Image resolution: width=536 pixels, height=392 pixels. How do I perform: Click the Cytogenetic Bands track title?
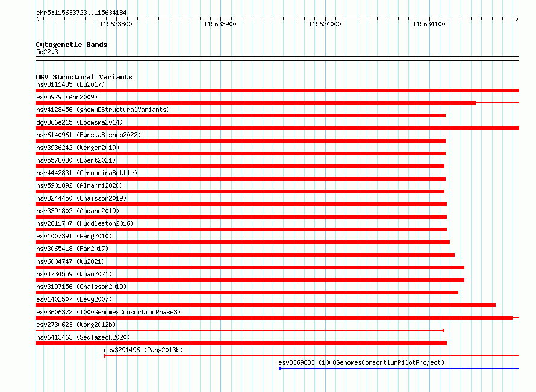pyautogui.click(x=72, y=45)
